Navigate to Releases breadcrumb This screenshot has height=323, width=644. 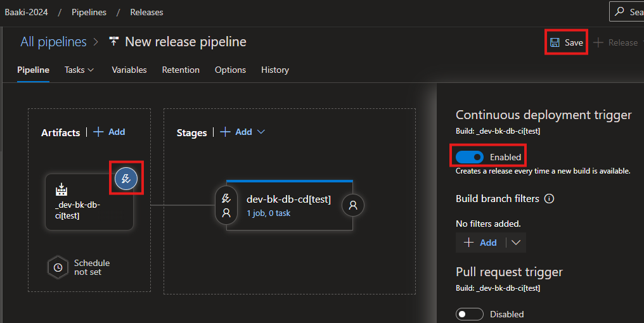pos(146,12)
